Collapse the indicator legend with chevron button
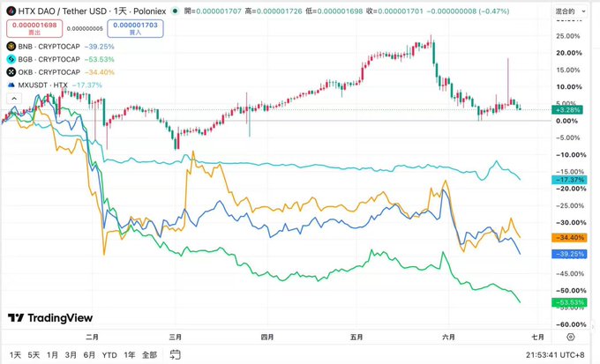Image resolution: width=600 pixels, height=364 pixels. pyautogui.click(x=14, y=99)
